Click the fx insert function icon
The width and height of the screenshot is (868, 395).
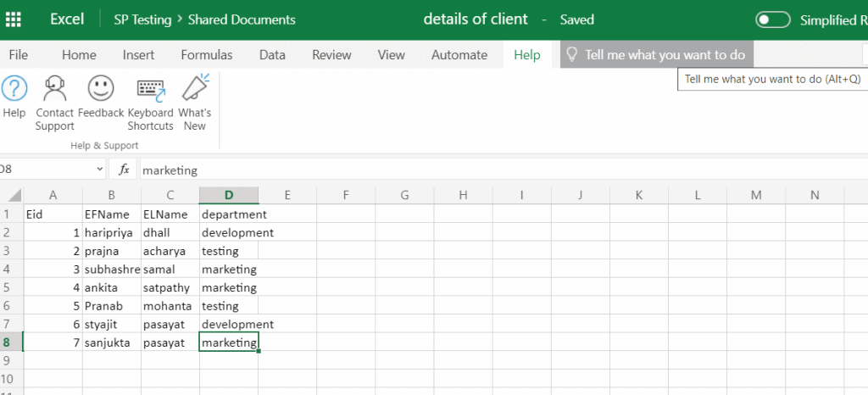click(125, 170)
